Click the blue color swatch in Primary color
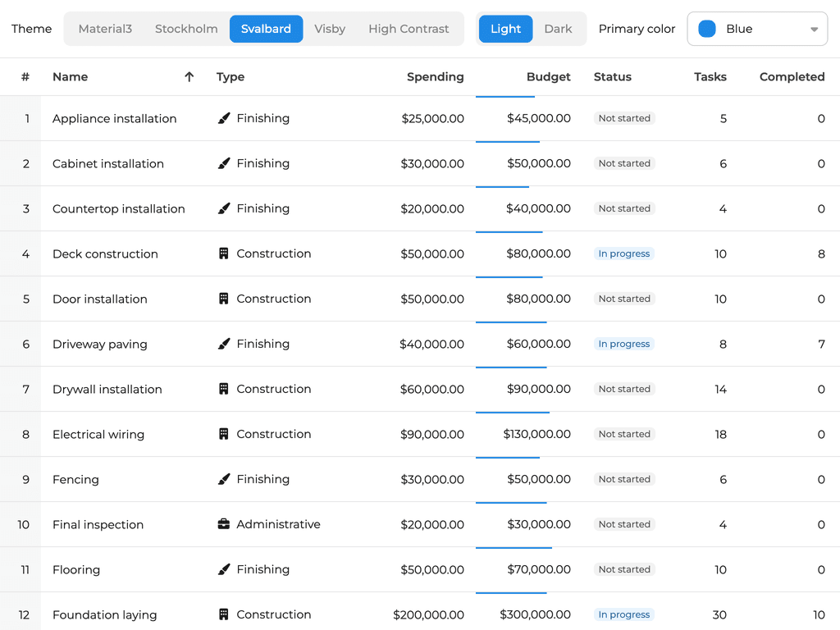This screenshot has height=630, width=840. (x=707, y=29)
